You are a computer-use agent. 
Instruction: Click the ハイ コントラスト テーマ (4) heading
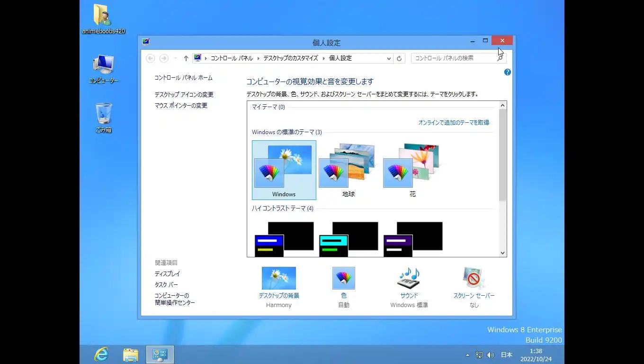283,209
